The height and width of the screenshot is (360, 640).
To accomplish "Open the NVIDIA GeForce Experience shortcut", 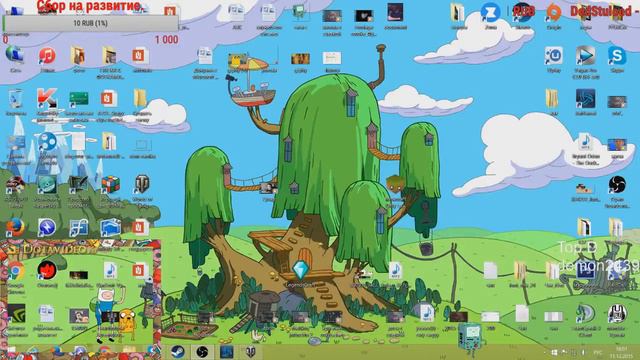I will (16, 313).
